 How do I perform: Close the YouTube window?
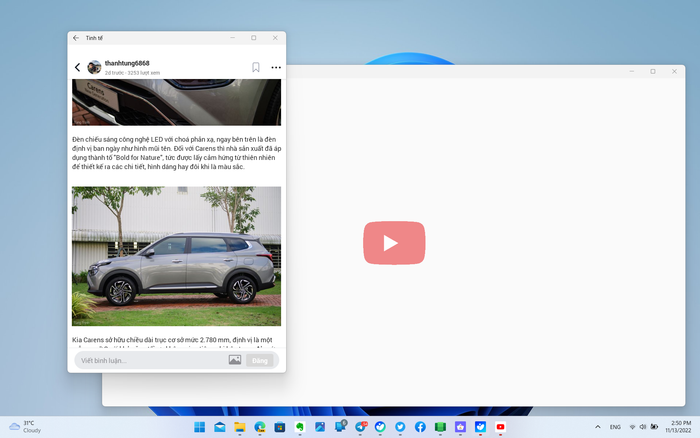point(674,71)
